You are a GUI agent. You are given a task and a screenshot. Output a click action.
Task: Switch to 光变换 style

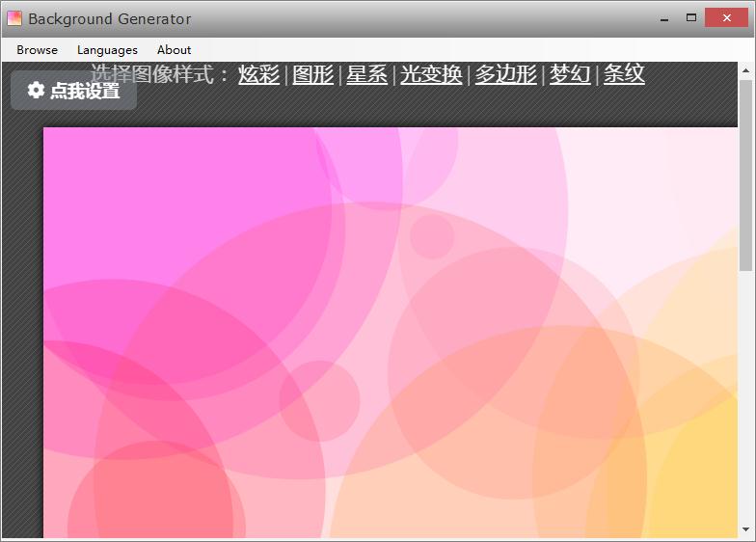tap(431, 74)
